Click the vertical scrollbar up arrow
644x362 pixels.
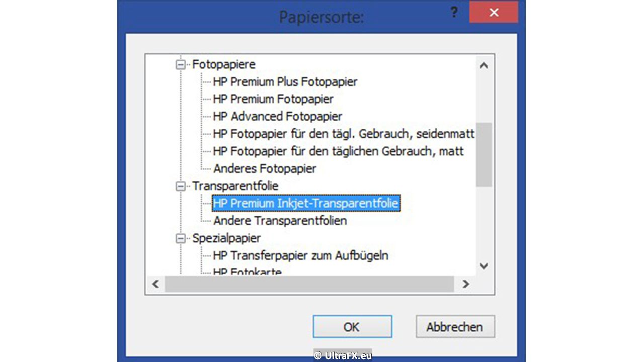click(x=484, y=65)
